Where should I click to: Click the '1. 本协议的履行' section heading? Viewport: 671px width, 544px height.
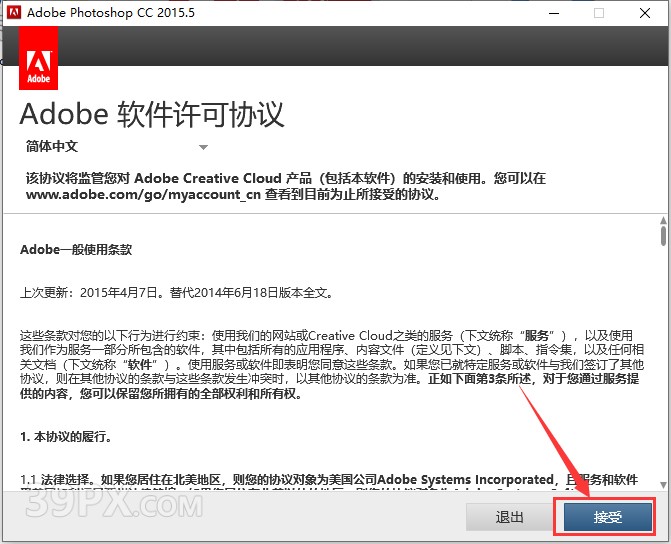66,437
